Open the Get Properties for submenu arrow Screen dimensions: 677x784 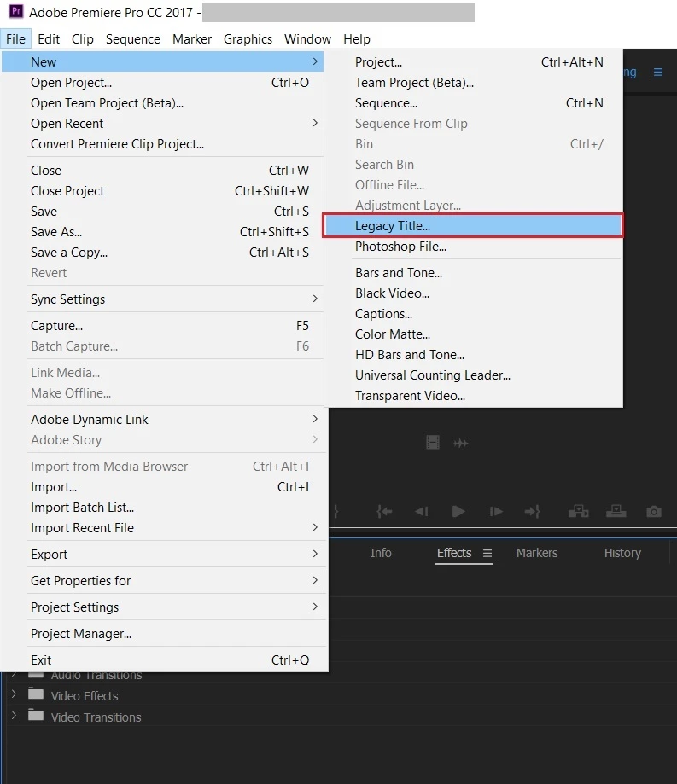click(315, 580)
